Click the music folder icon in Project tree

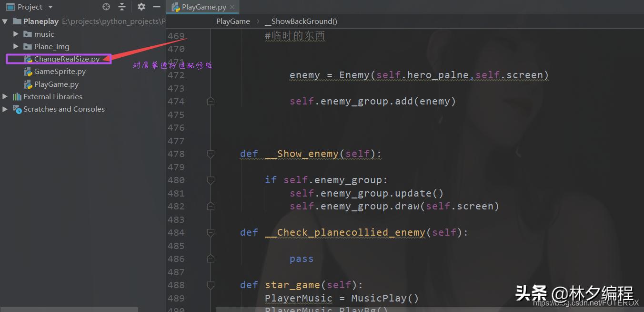point(29,34)
